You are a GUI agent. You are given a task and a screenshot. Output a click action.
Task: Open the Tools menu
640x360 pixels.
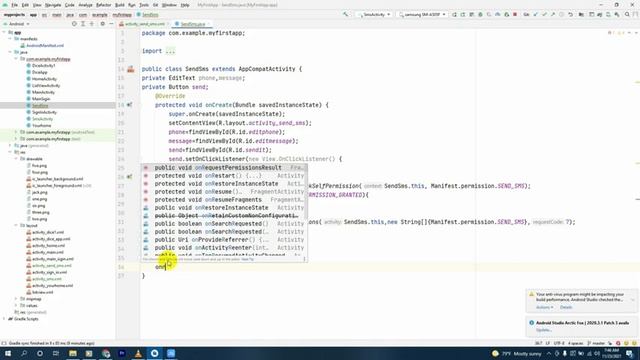pyautogui.click(x=144, y=5)
